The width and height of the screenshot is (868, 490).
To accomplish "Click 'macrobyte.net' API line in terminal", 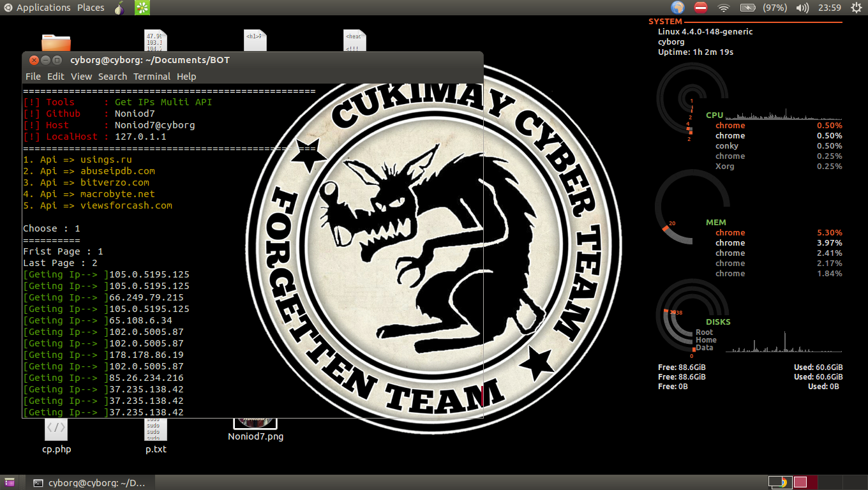I will (x=89, y=194).
